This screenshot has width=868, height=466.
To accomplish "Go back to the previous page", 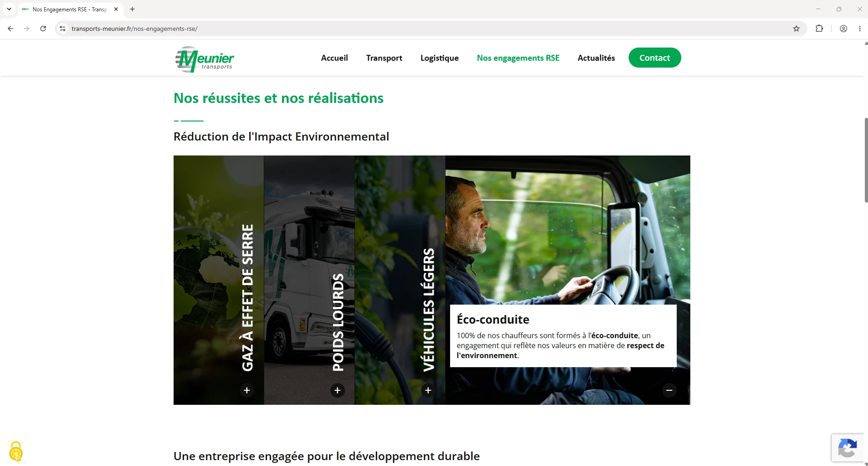I will click(10, 29).
